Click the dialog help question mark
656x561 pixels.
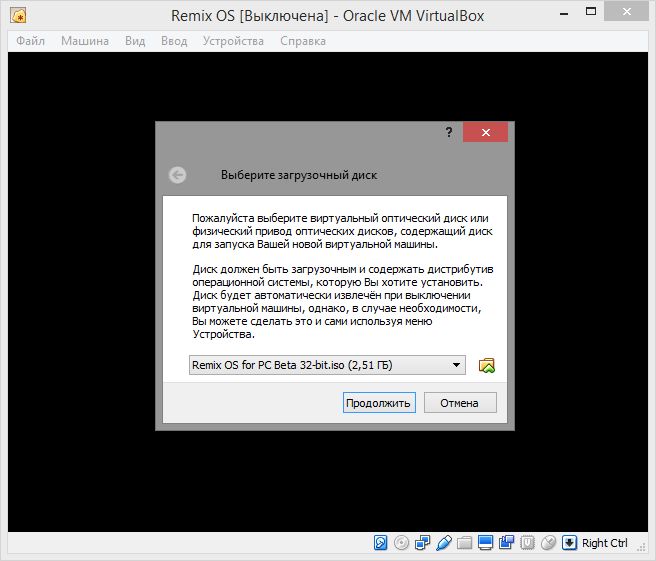(x=449, y=132)
